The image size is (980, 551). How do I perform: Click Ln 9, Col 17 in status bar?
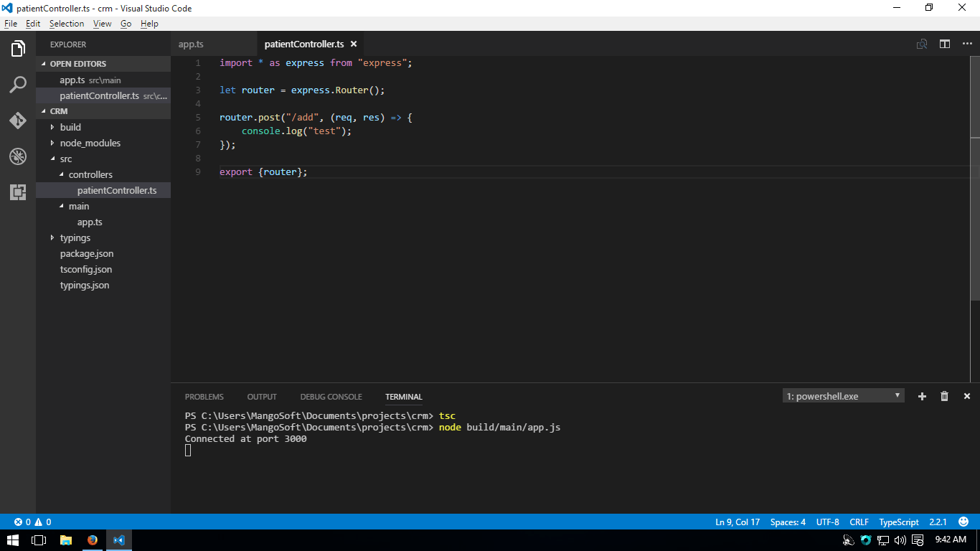tap(738, 522)
